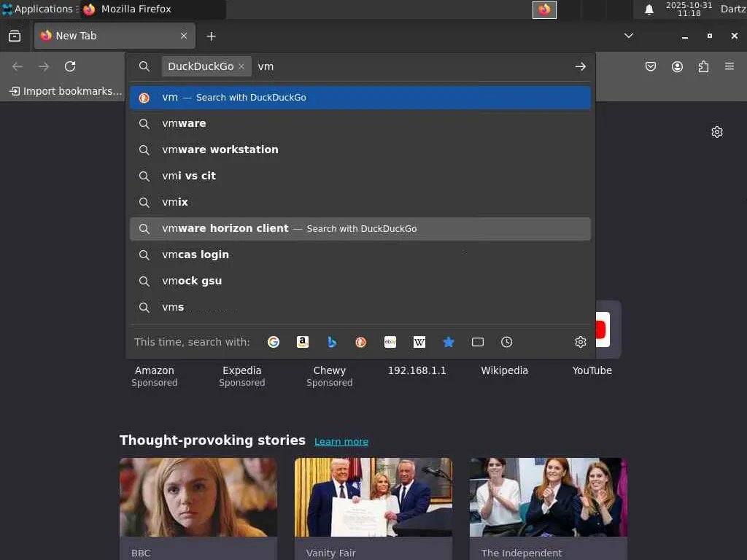
Task: Search this time with Amazon icon
Action: [x=303, y=342]
